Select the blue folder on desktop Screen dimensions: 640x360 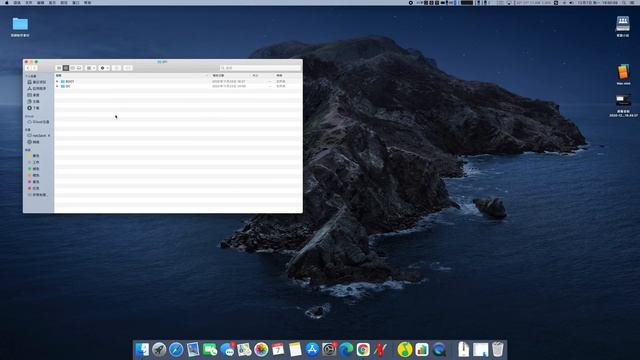(20, 24)
